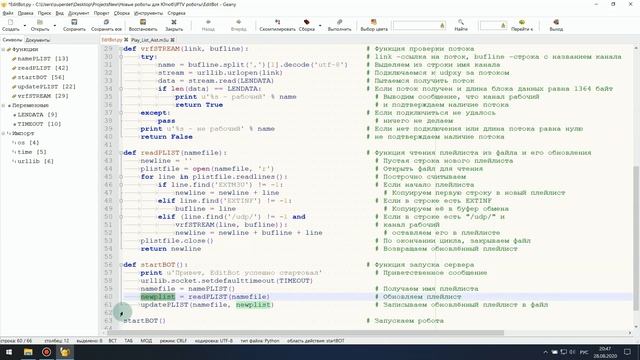The image size is (640, 360).
Task: Fold the readPLIST function at line 42
Action: pyautogui.click(x=121, y=153)
